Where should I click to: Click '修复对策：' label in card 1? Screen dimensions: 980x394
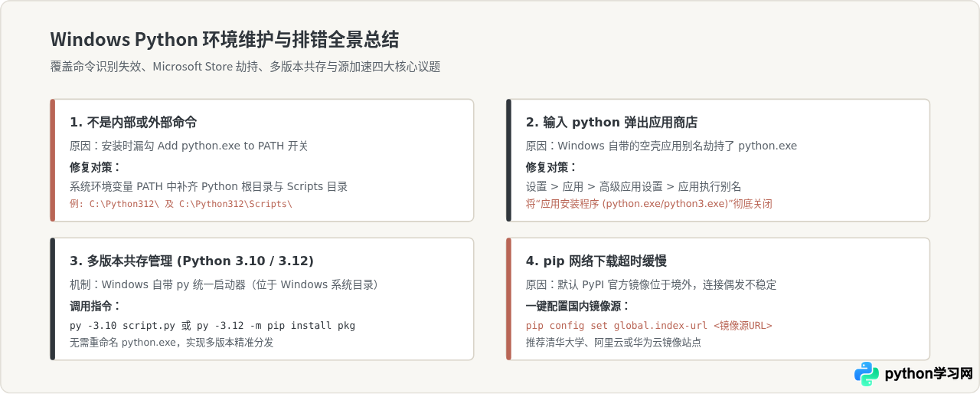(x=96, y=166)
